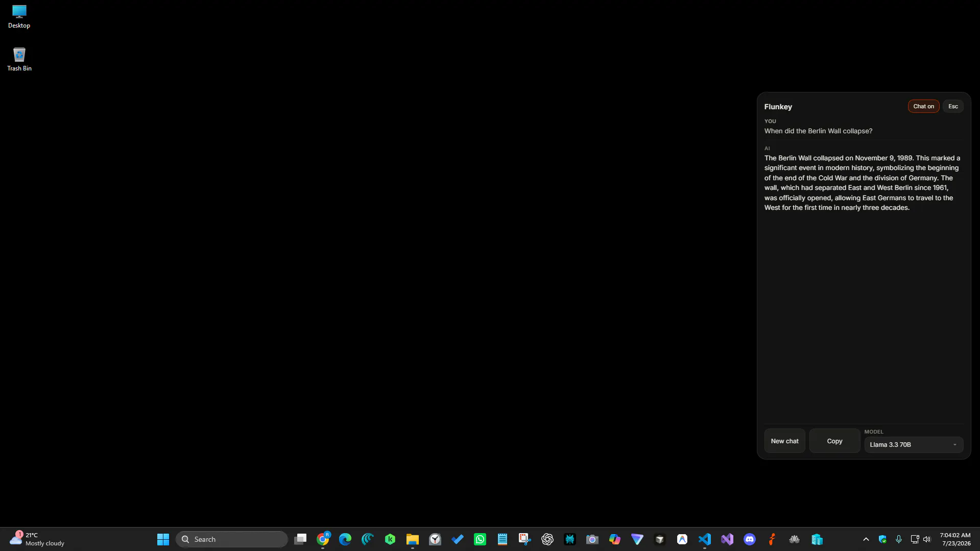Launch ChatGPT from the taskbar
This screenshot has width=980, height=551.
point(547,539)
